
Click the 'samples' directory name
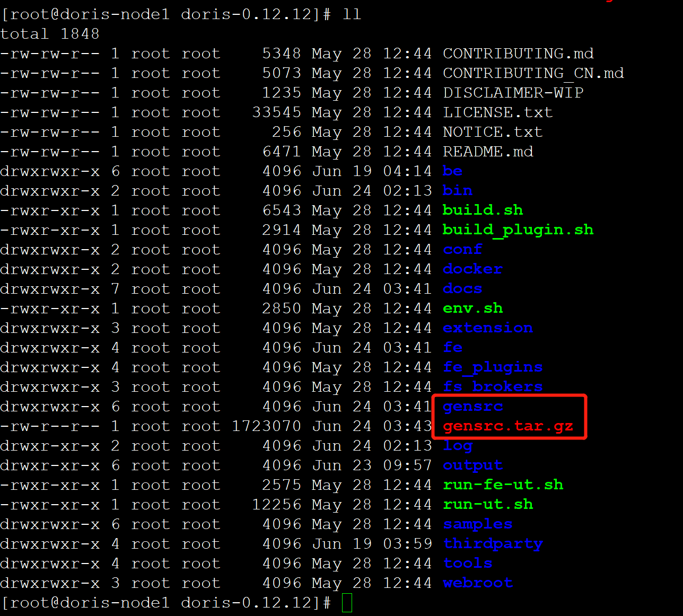point(478,524)
